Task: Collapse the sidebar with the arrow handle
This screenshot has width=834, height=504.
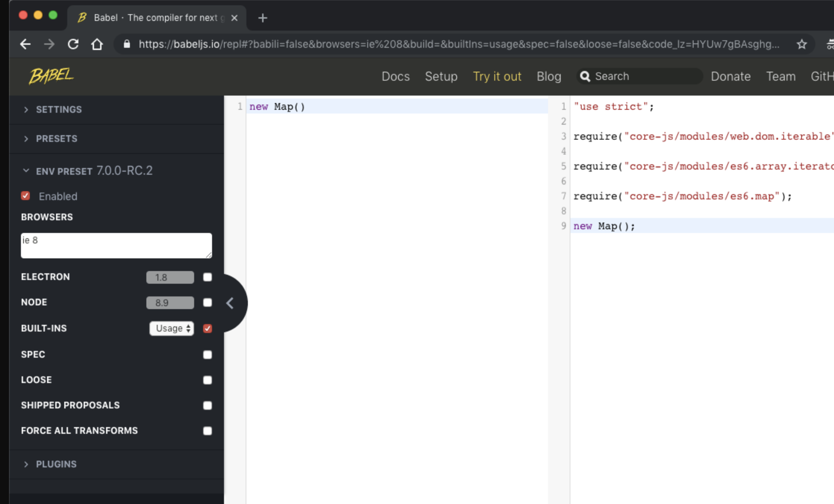Action: (230, 303)
